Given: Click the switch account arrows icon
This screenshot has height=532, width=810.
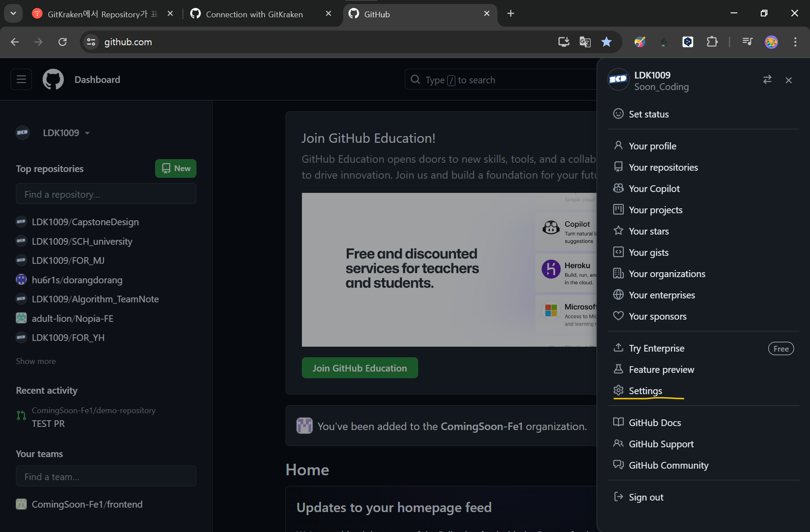Looking at the screenshot, I should (x=767, y=80).
